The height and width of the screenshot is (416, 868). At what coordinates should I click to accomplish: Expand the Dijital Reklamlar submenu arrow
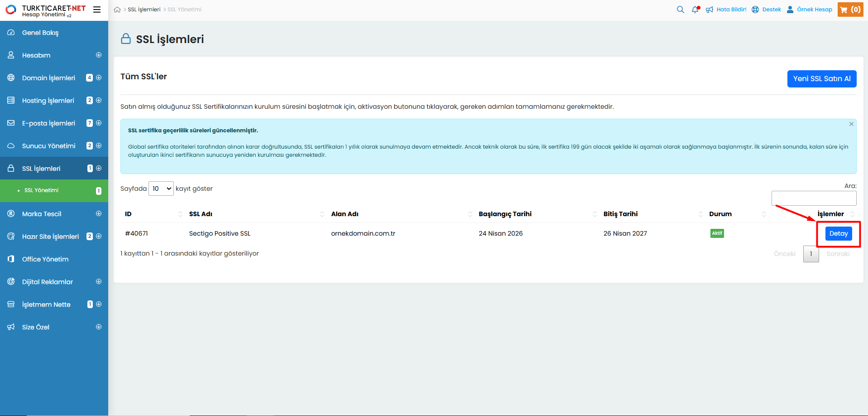[x=99, y=281]
